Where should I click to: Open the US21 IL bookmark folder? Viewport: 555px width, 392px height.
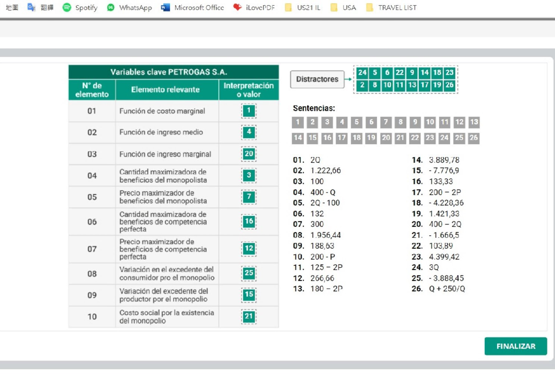click(x=302, y=7)
